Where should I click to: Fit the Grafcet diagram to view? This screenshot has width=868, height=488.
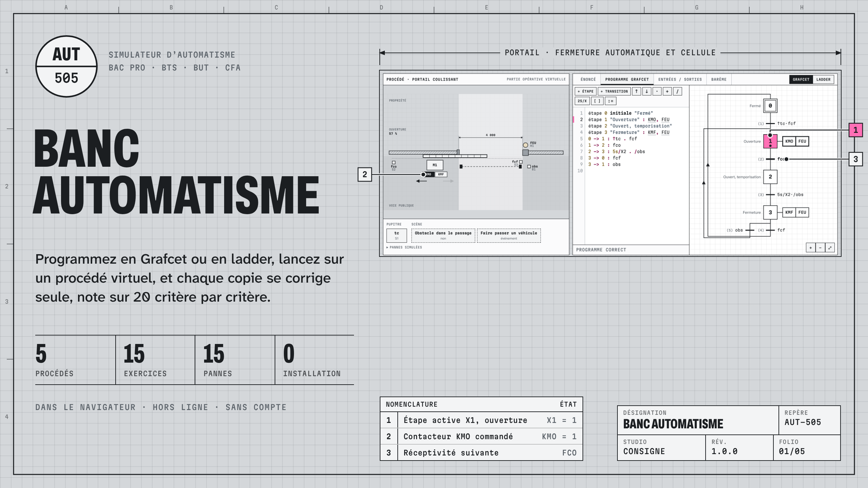click(830, 248)
